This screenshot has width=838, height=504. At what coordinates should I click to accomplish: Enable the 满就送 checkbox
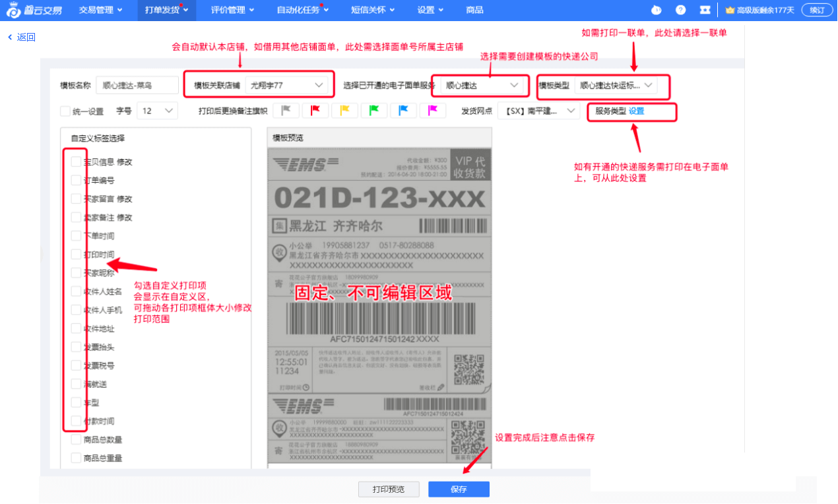(76, 383)
